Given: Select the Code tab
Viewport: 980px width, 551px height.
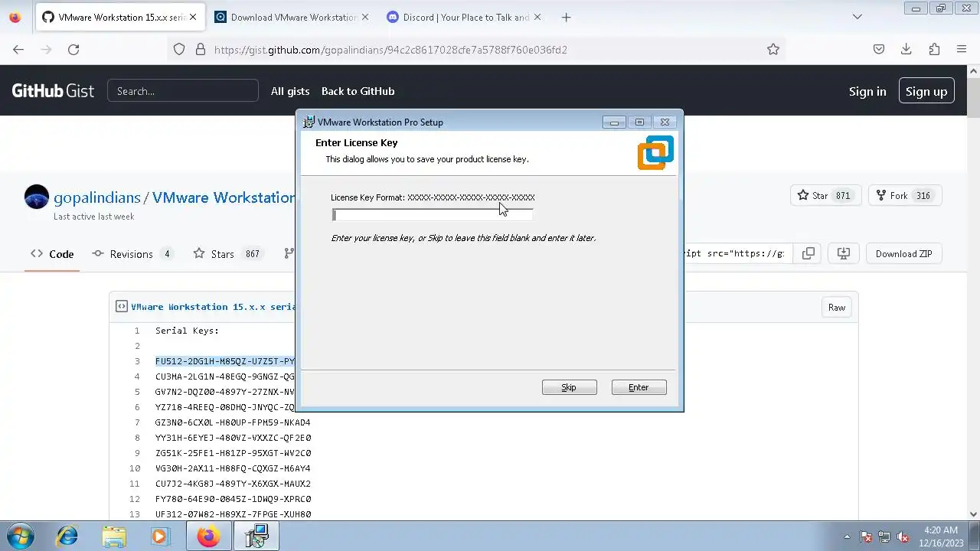Looking at the screenshot, I should pos(52,254).
